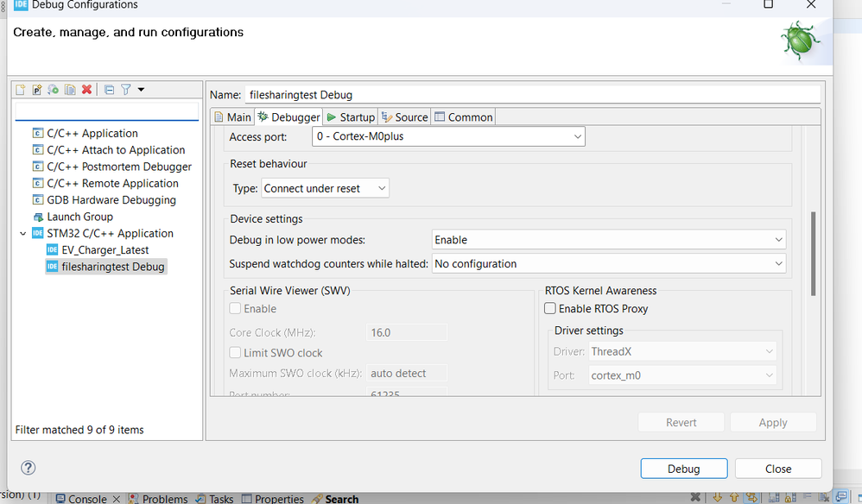Close the Console view tab
The image size is (862, 504).
pyautogui.click(x=117, y=499)
